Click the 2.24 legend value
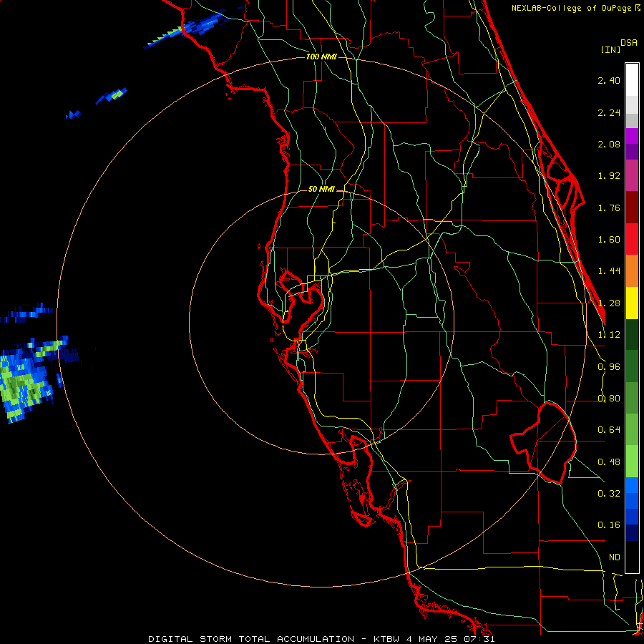Viewport: 644px width, 644px height. coord(609,112)
